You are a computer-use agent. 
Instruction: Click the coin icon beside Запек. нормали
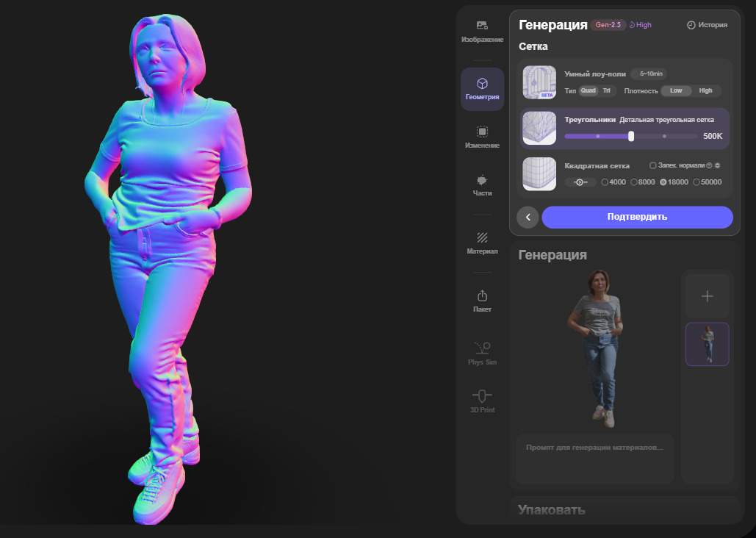pyautogui.click(x=717, y=165)
